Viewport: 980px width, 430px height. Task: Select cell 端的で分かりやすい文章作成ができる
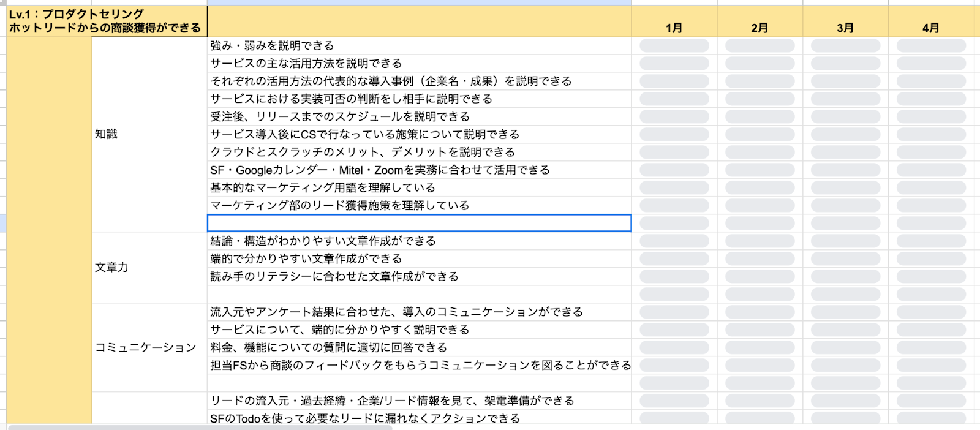420,259
